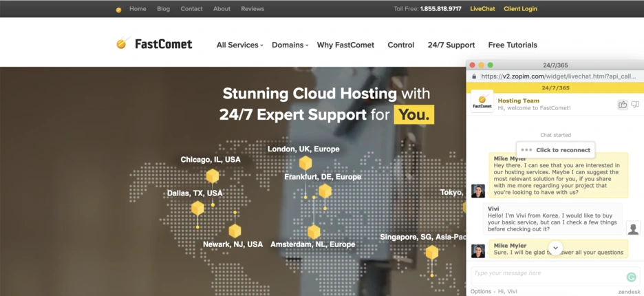The image size is (644, 296).
Task: Rate chat with thumbs down
Action: pyautogui.click(x=635, y=105)
